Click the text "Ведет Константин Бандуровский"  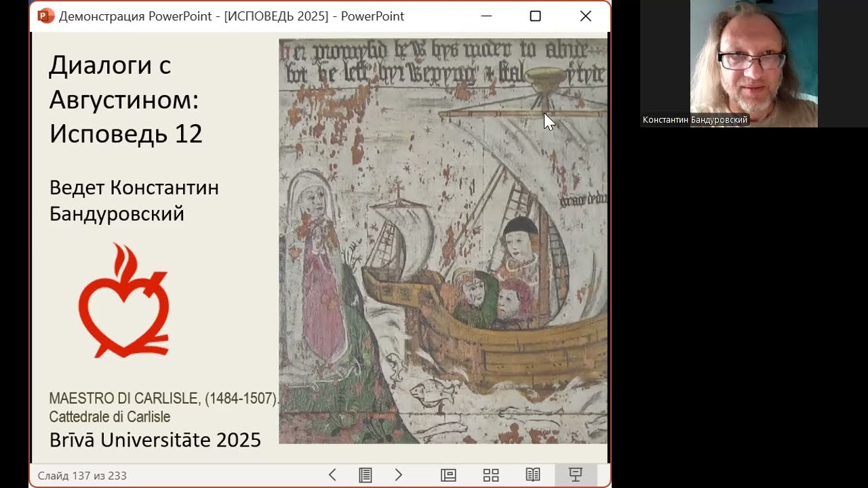click(134, 201)
